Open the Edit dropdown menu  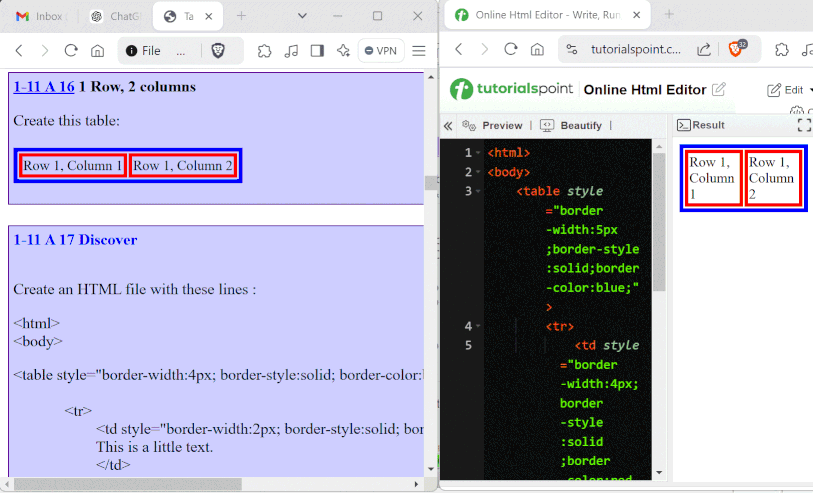point(789,89)
